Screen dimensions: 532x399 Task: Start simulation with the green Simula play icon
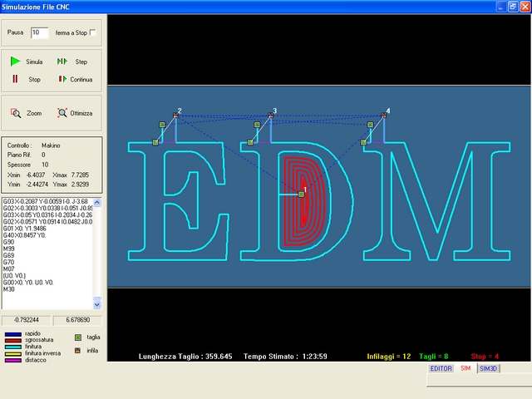click(15, 62)
